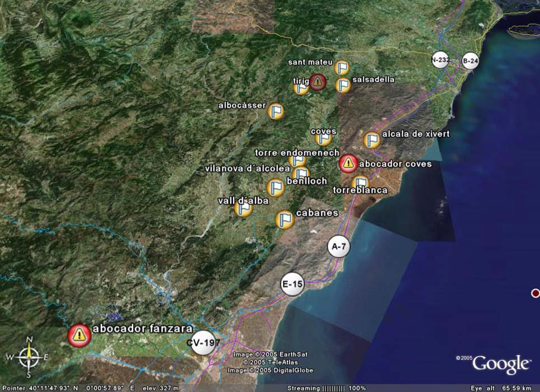Click the 'Image © 2005 DigitalGlobe' attribution text
Viewport: 540px width, 392px height.
point(271,370)
